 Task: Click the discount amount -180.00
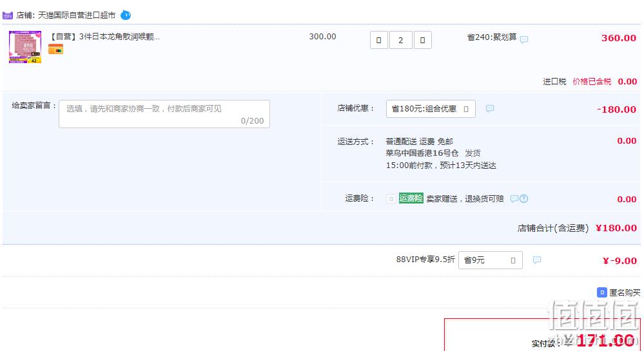tap(616, 109)
